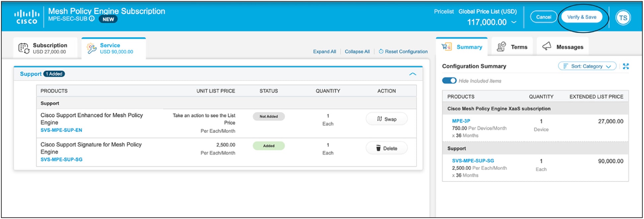Screen dimensions: 644x219
Task: Click 27,000.00 extended list price
Action: [x=610, y=121]
